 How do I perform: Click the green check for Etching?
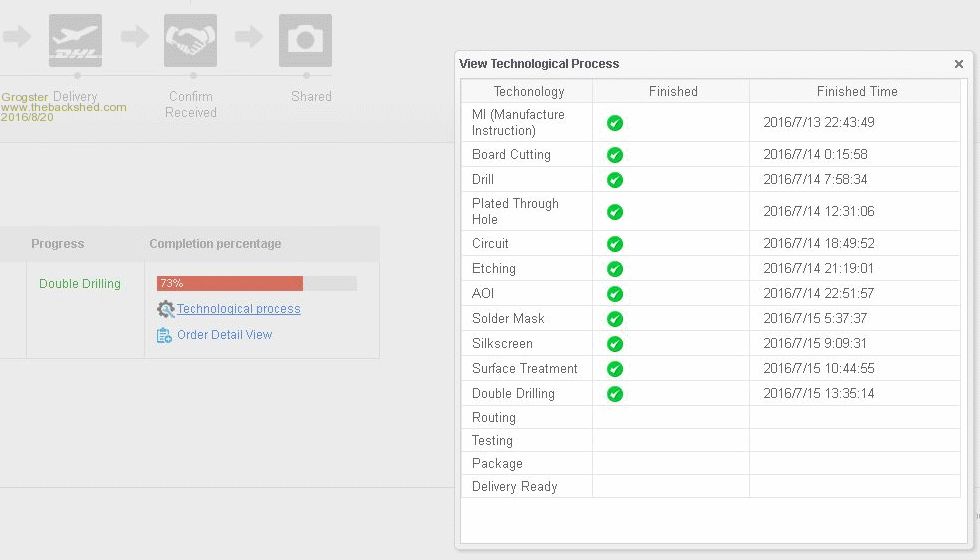coord(615,269)
